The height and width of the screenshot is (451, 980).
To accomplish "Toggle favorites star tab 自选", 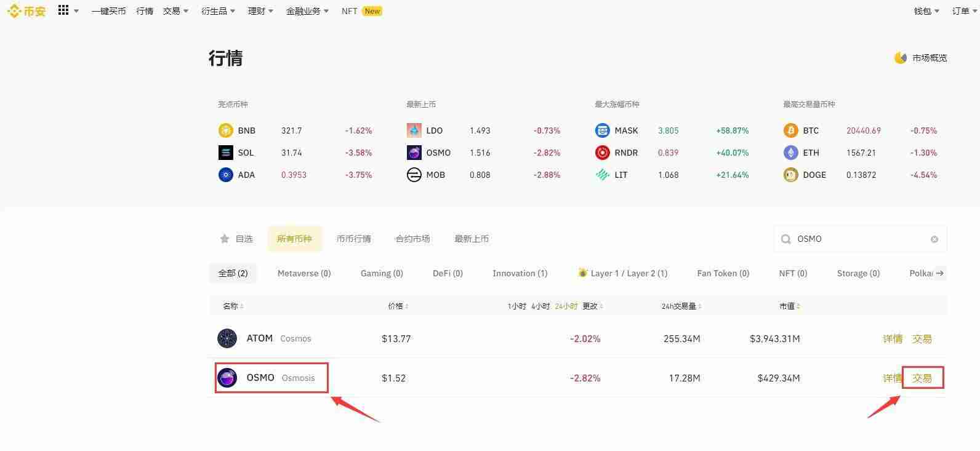I will pos(236,239).
